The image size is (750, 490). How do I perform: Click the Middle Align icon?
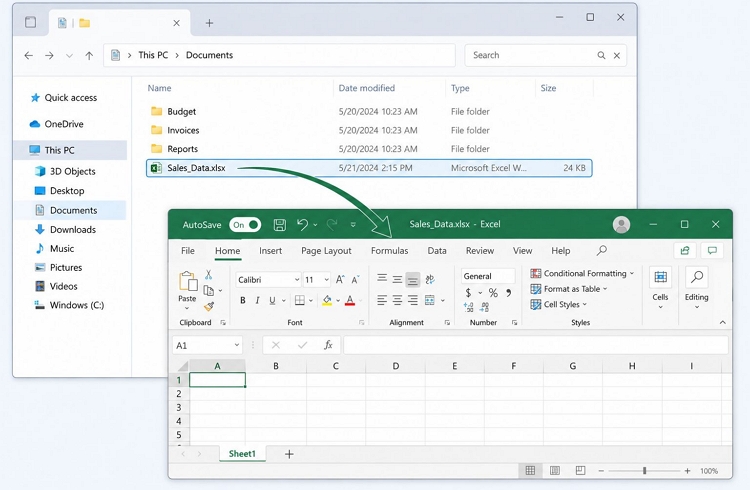click(397, 278)
